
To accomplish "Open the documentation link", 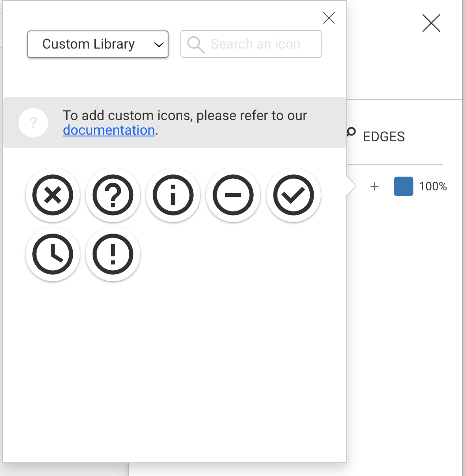I will coord(109,130).
